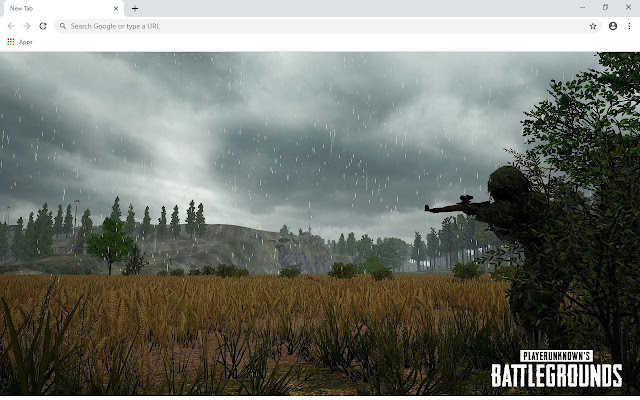Viewport: 640px width, 400px height.
Task: Open Chrome's three-dot menu
Action: (x=629, y=26)
